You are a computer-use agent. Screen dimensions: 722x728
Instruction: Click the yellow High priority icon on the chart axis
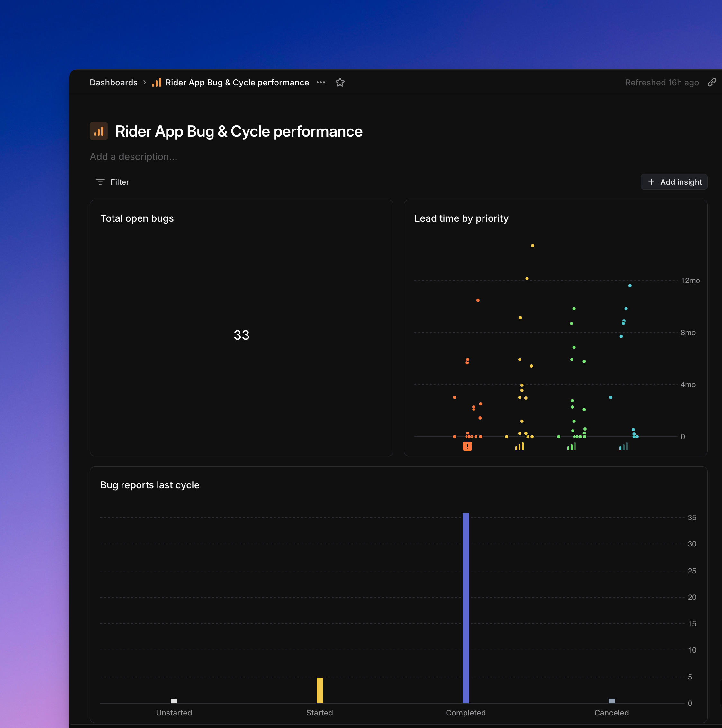(519, 446)
